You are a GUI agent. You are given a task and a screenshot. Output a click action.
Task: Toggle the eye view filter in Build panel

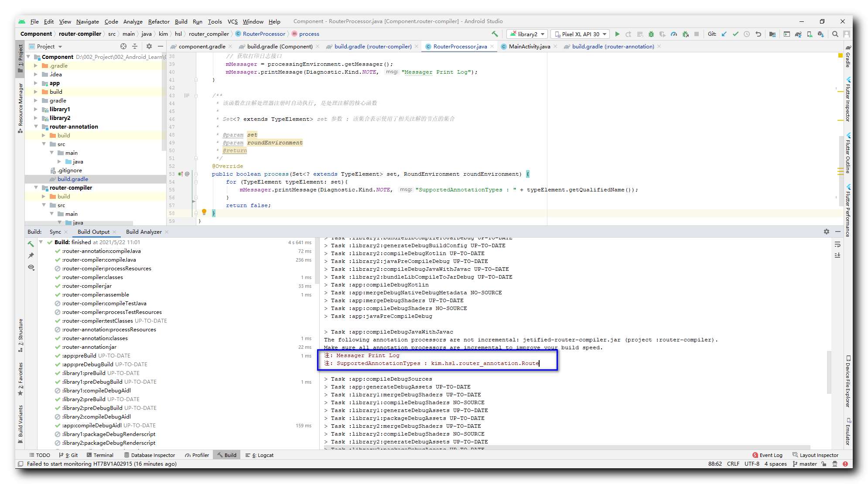[31, 267]
